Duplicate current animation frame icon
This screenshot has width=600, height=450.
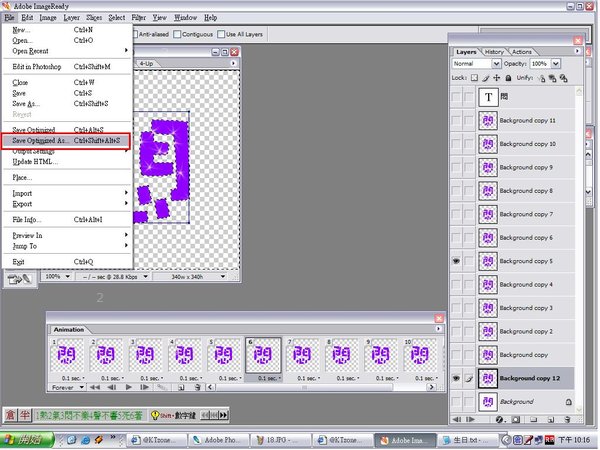coord(181,388)
